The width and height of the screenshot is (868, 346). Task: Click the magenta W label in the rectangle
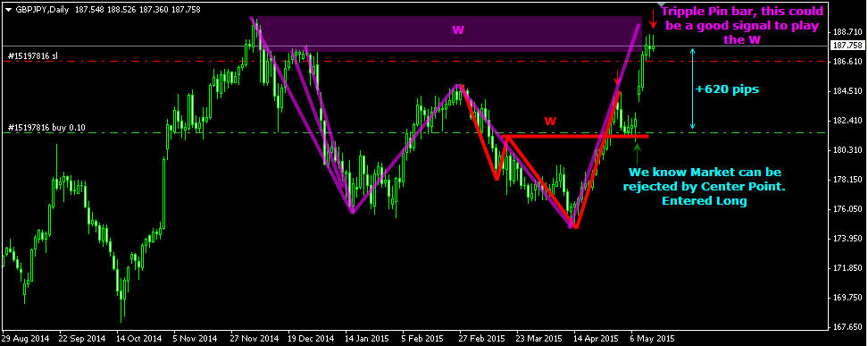458,30
